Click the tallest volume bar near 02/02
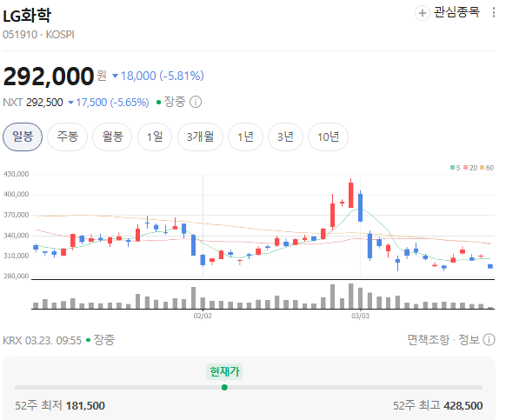This screenshot has height=420, width=506. click(x=193, y=297)
